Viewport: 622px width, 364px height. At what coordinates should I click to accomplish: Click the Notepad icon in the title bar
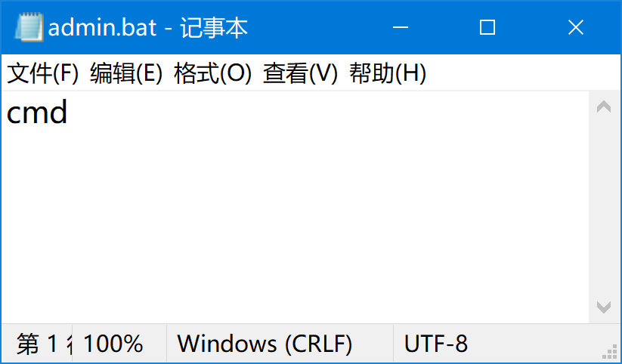[29, 27]
